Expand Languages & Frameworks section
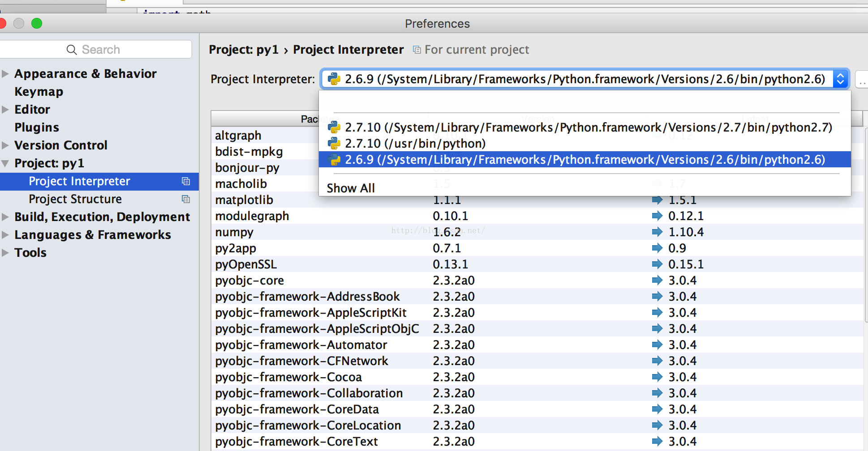Screen dimensions: 868x451 (5, 234)
